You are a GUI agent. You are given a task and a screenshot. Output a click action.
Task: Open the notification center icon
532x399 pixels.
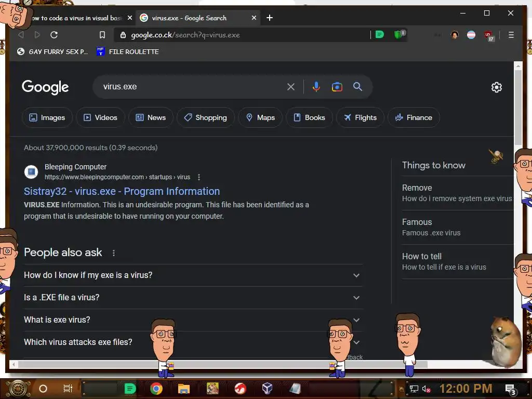click(510, 389)
